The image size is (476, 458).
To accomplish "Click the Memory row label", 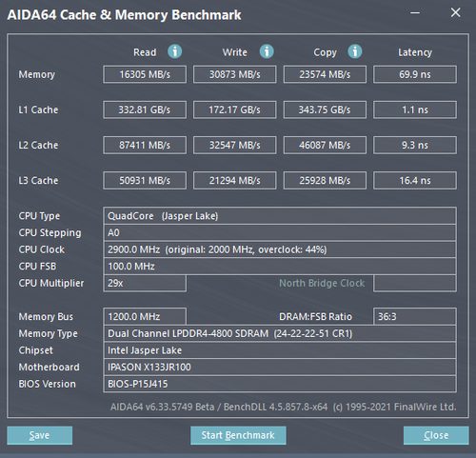I will (x=37, y=74).
